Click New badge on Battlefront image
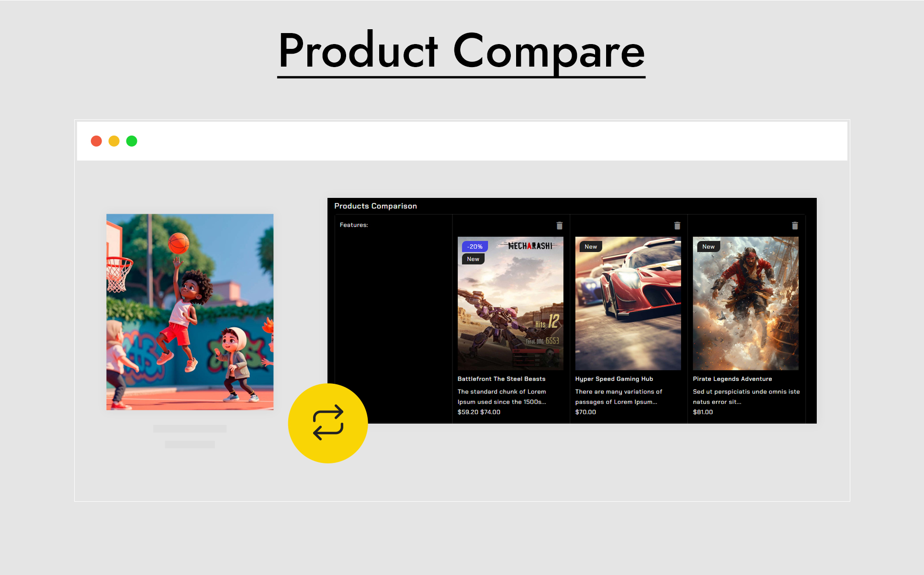 point(473,259)
